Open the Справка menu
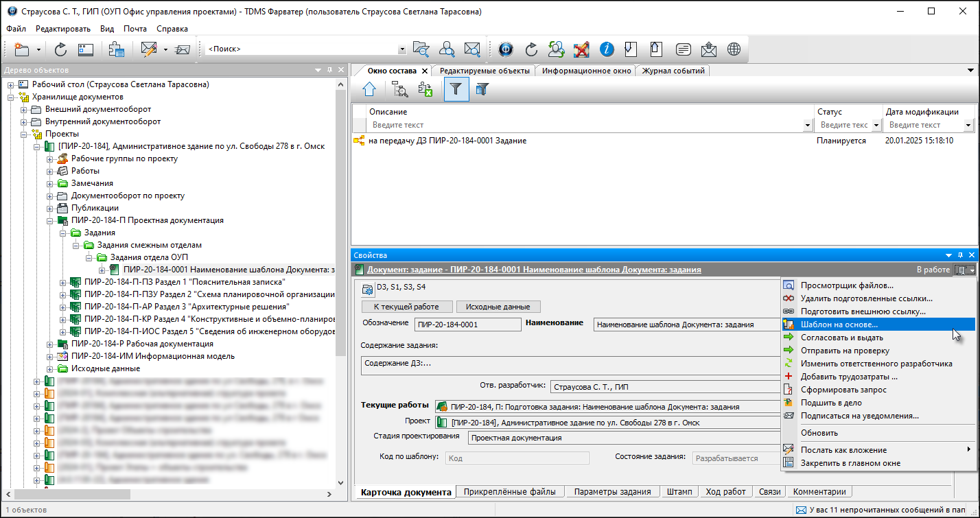Viewport: 980px width, 518px height. (172, 29)
